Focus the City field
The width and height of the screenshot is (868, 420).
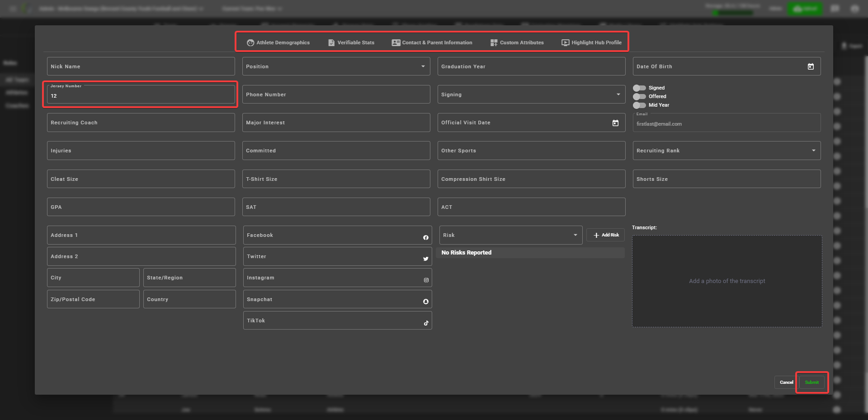[x=93, y=278]
